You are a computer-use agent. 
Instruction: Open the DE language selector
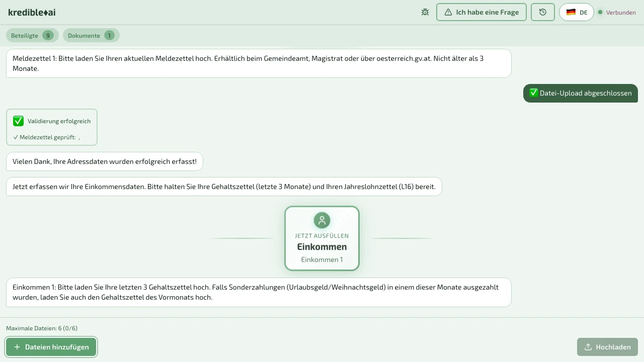coord(577,12)
